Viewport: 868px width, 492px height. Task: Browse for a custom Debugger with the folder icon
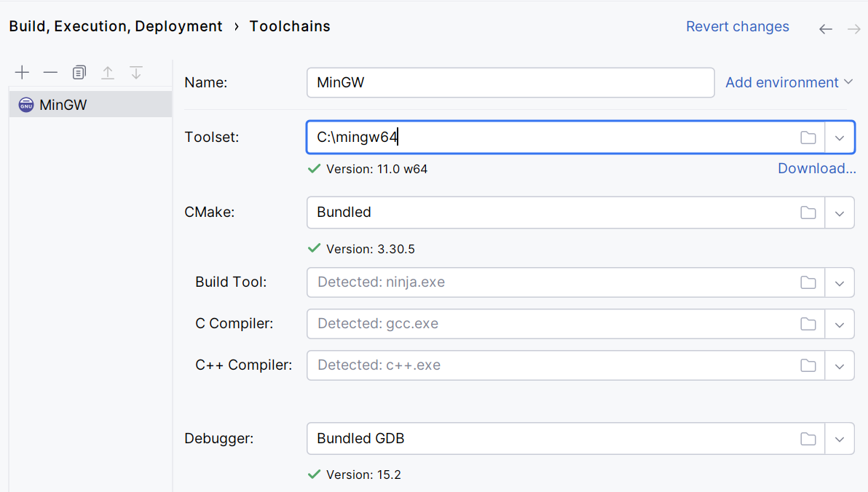point(808,438)
